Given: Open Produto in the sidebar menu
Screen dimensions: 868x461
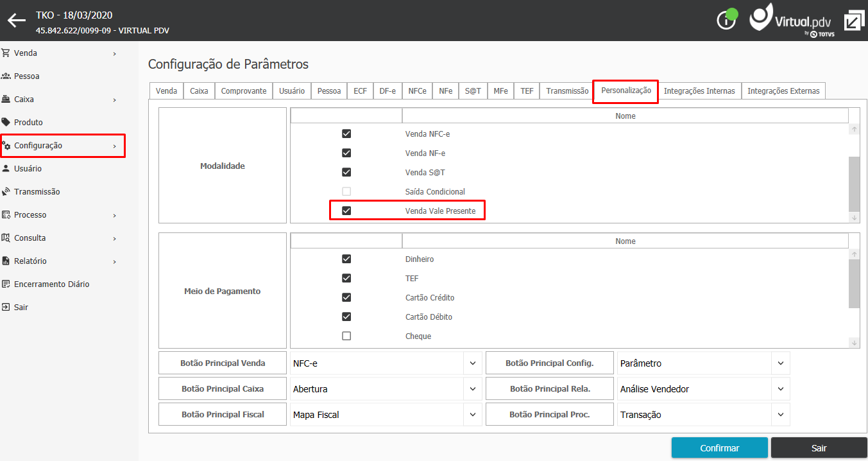Looking at the screenshot, I should point(28,123).
